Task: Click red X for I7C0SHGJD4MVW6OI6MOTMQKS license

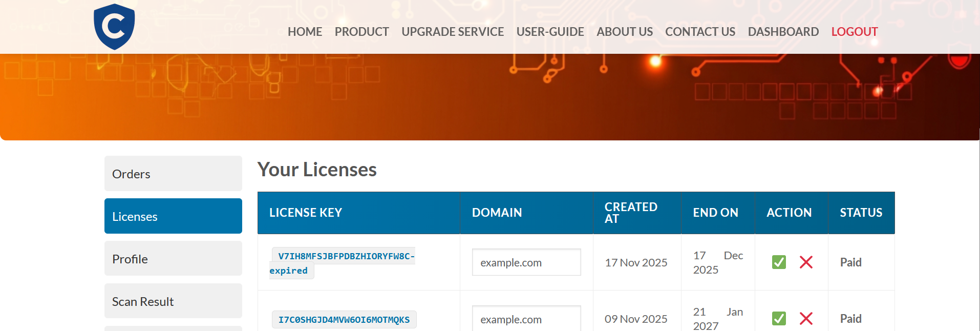Action: coord(806,319)
